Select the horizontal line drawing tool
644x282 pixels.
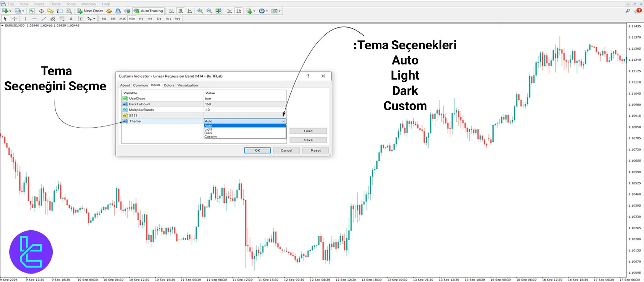[34, 19]
